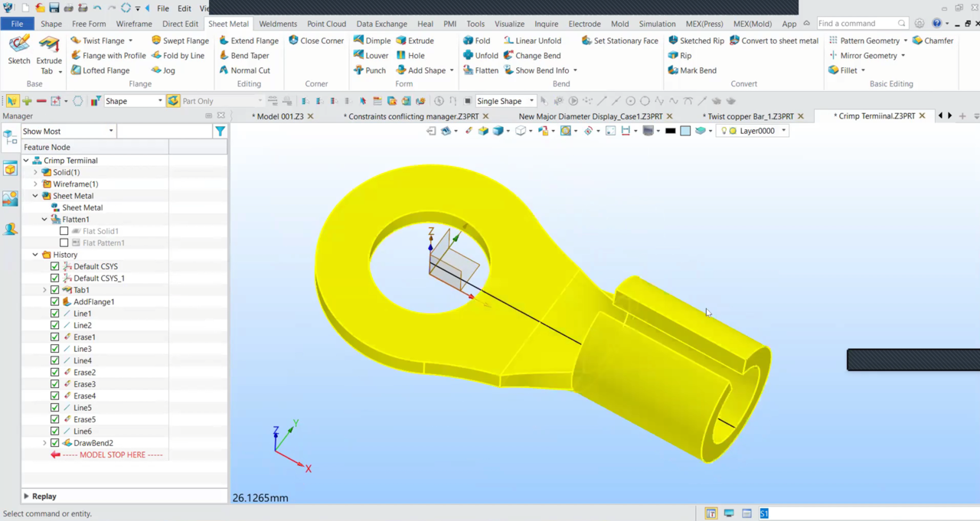Click the blue File button

point(17,24)
